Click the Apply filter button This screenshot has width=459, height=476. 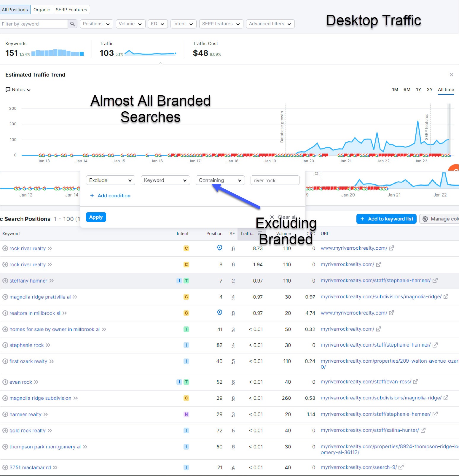96,217
